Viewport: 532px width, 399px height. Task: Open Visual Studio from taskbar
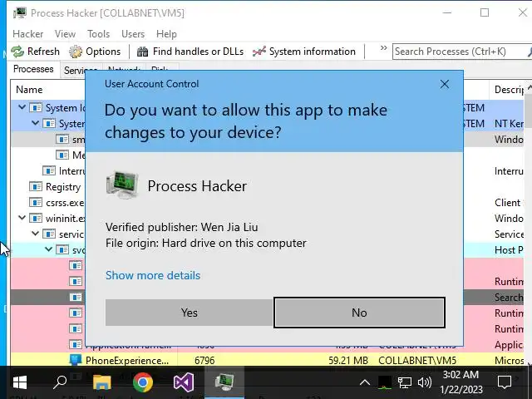184,382
